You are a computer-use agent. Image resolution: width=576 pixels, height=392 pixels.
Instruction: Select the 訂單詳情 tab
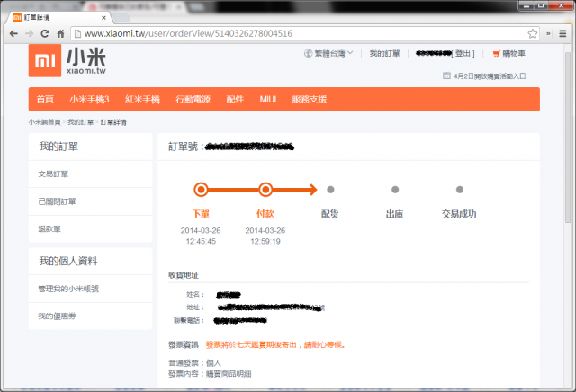pos(57,17)
